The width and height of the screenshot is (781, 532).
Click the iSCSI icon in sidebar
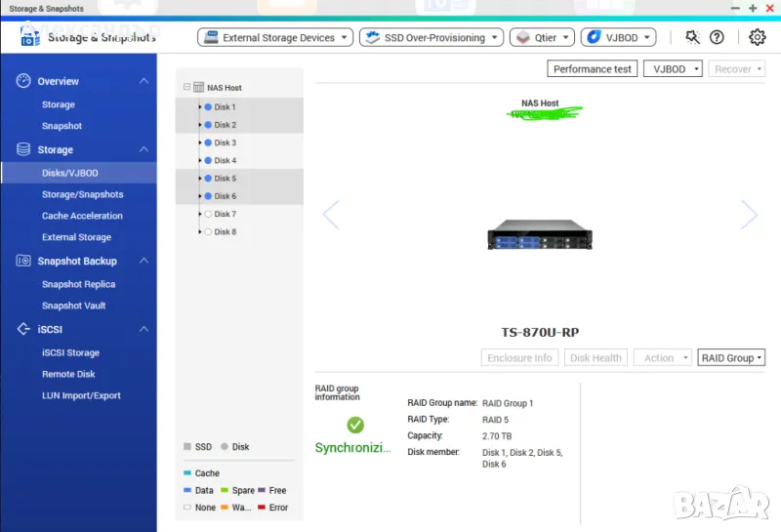click(23, 330)
